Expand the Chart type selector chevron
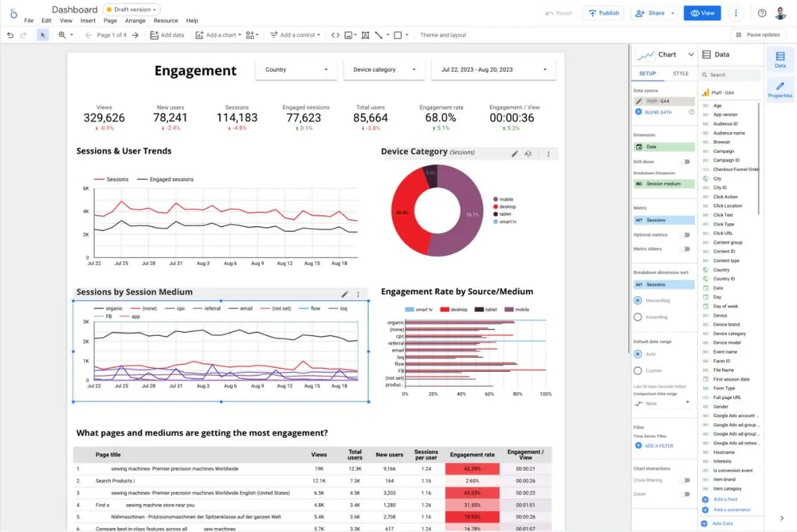This screenshot has width=797, height=532. (691, 54)
